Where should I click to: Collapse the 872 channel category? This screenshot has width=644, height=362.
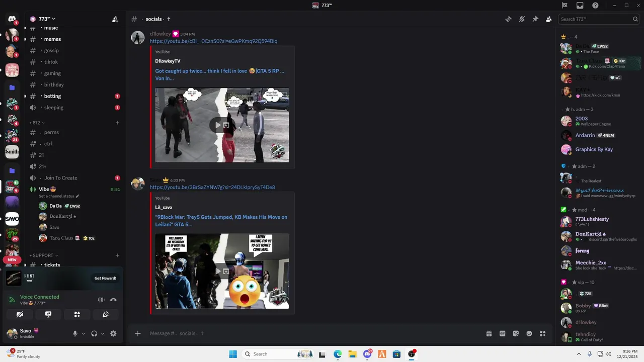[37, 123]
